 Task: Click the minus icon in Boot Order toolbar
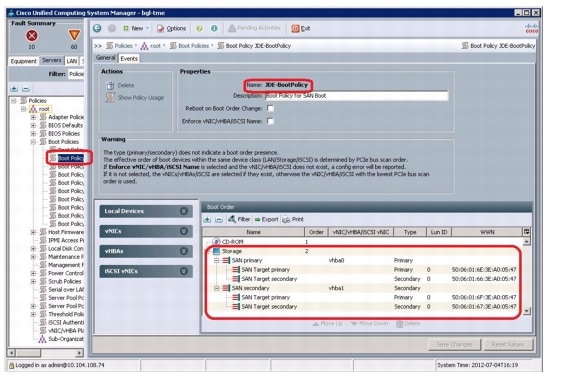[219, 220]
